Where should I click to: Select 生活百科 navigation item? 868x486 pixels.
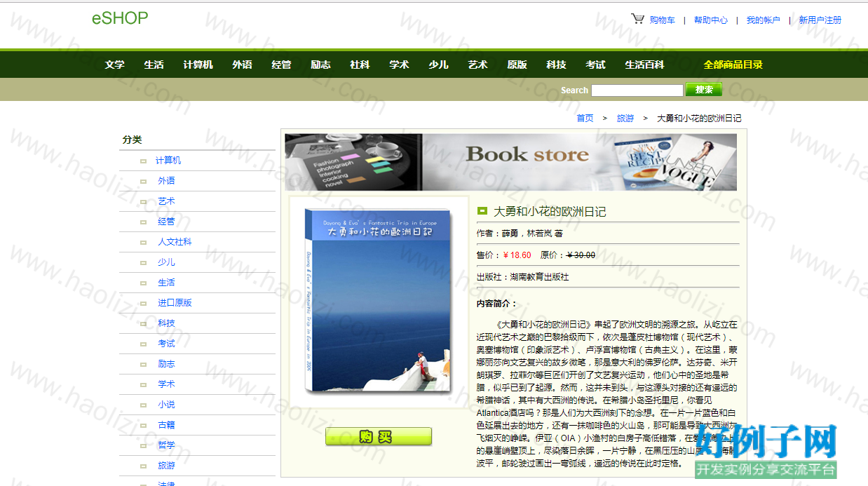[x=645, y=65]
